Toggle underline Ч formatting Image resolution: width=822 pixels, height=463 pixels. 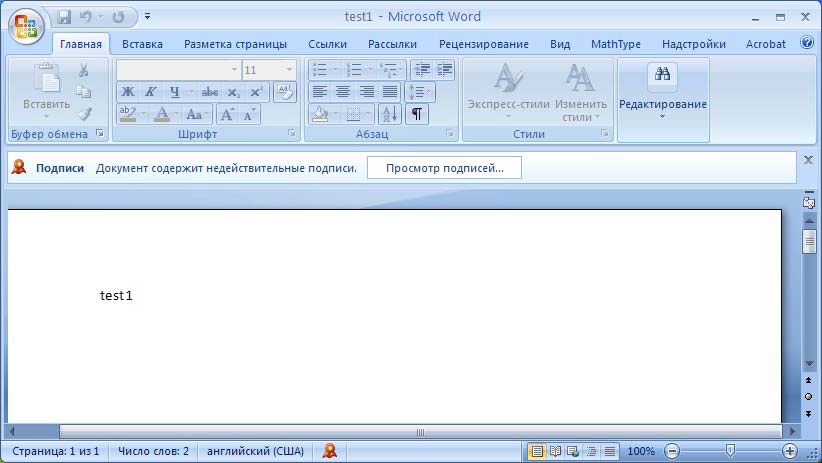coord(174,92)
